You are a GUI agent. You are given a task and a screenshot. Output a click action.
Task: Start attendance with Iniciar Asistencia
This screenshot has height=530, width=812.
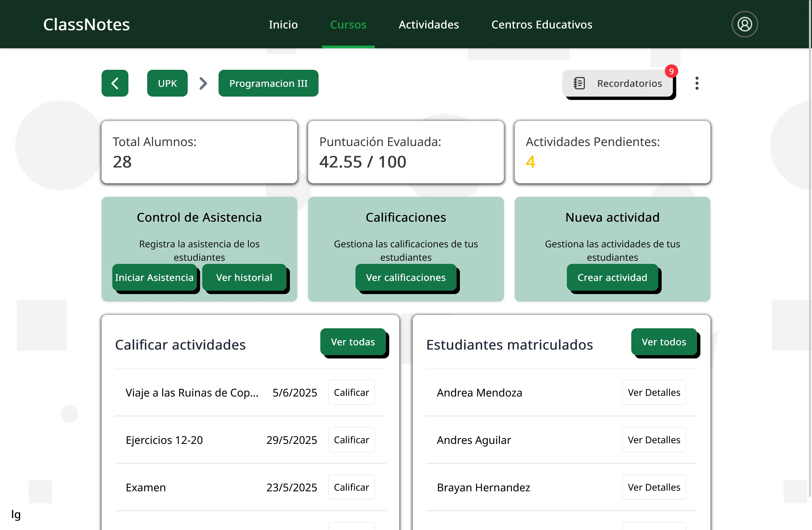coord(154,277)
